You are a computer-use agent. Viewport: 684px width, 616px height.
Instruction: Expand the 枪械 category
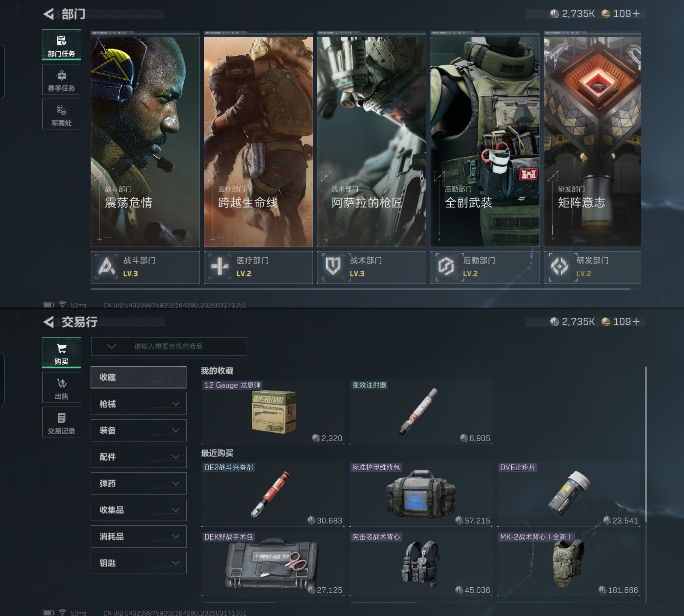(x=138, y=404)
